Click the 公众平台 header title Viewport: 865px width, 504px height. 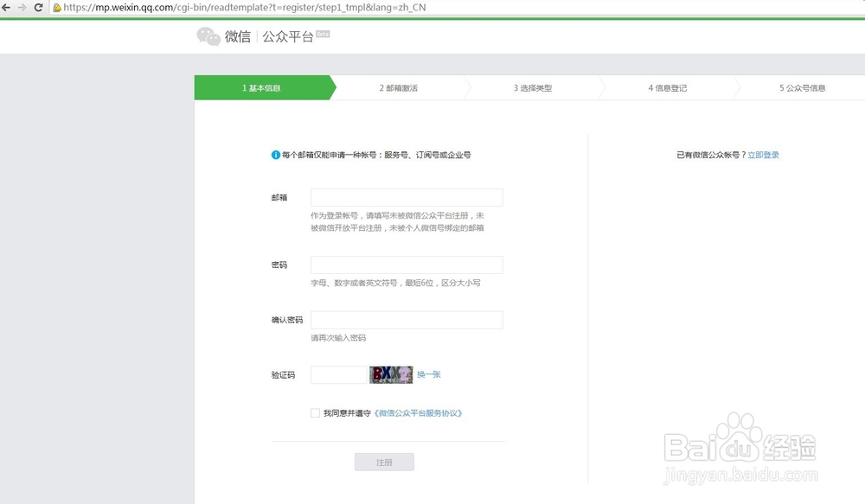[x=288, y=37]
